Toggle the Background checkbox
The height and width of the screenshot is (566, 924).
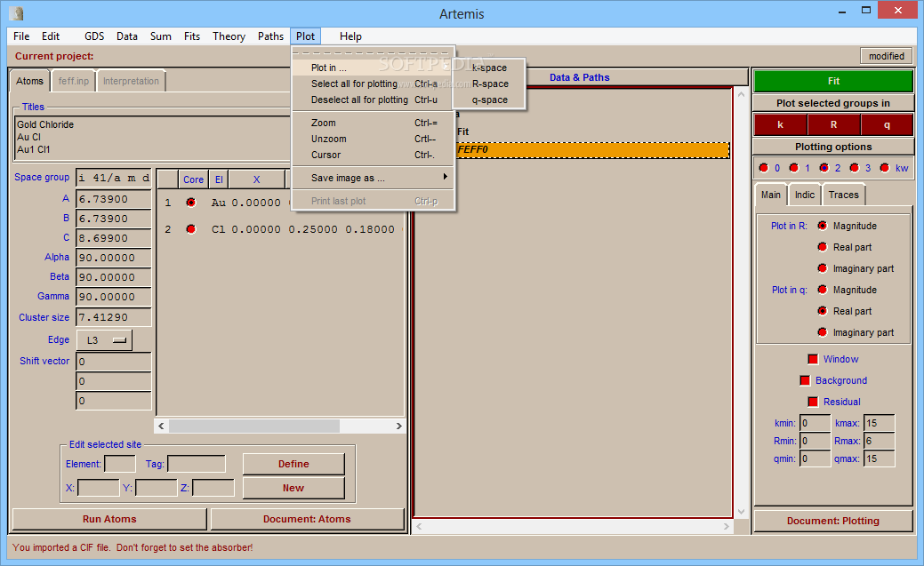click(x=805, y=380)
